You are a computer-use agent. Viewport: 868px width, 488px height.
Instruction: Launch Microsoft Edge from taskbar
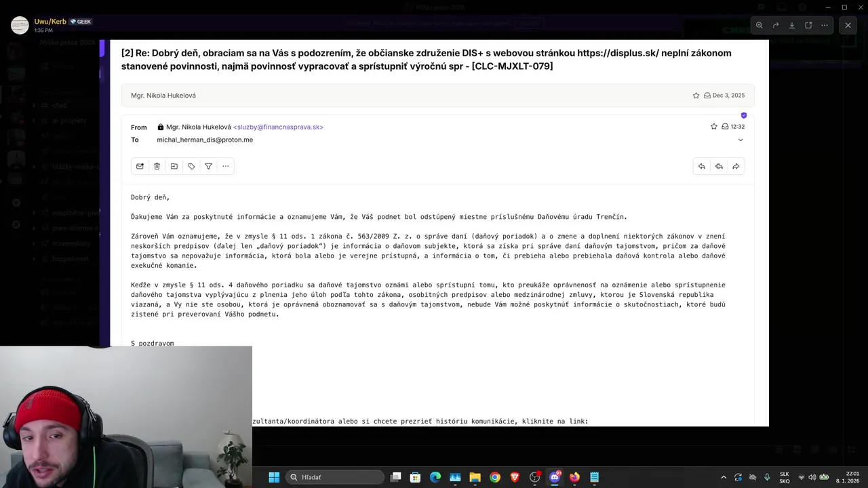click(435, 477)
